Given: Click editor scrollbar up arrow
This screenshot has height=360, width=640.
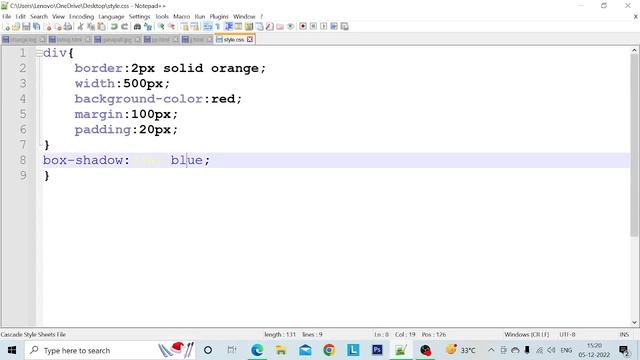Looking at the screenshot, I should pos(634,51).
